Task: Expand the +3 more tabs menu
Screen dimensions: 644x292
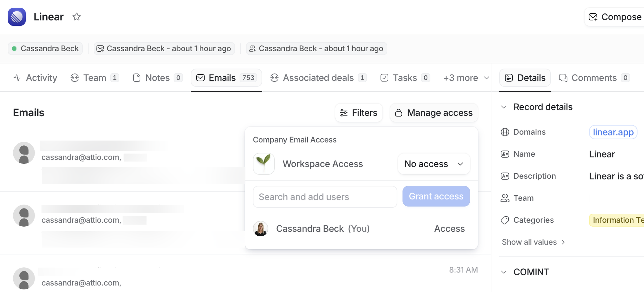Action: 466,78
